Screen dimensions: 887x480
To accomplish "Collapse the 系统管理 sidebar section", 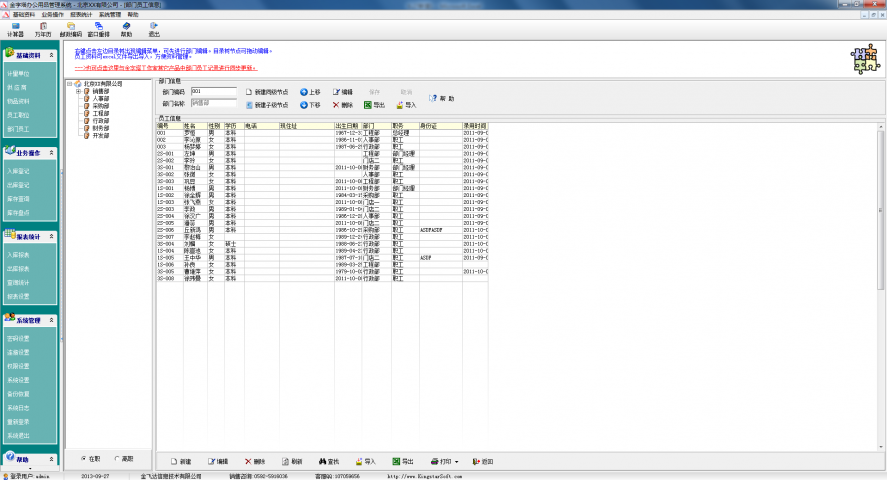I will pyautogui.click(x=53, y=321).
